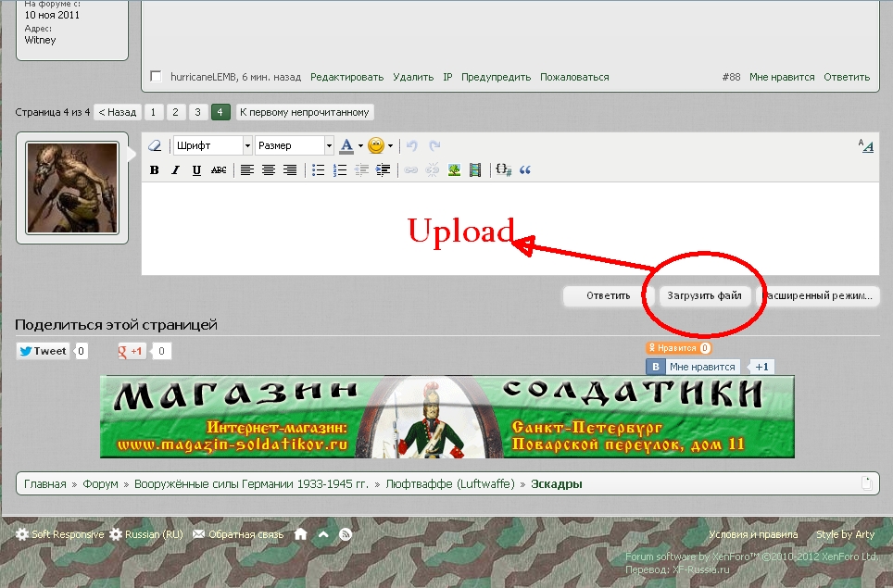Open Люфтваффе (Luftwaffe) breadcrumb
893x588 pixels.
(450, 484)
